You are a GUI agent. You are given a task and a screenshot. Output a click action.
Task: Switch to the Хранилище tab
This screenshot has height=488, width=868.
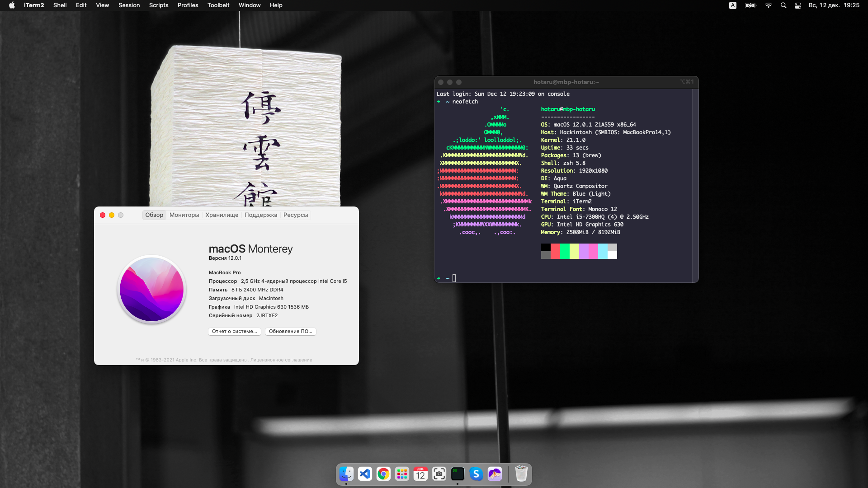click(222, 215)
